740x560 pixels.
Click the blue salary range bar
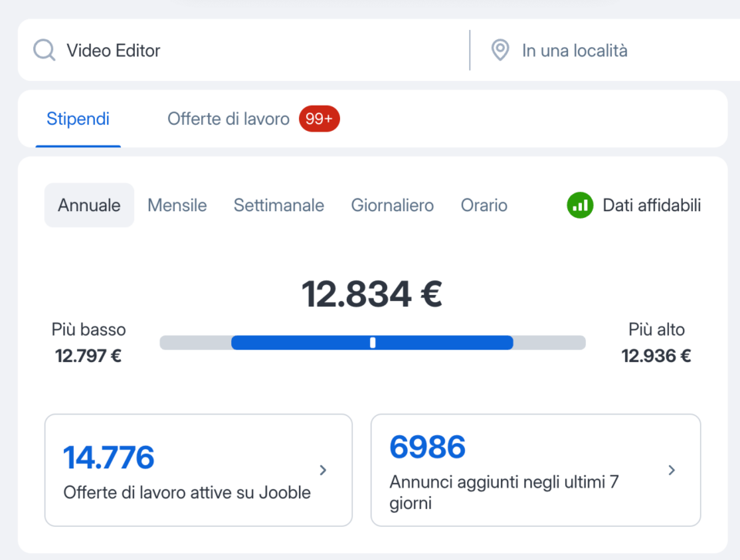coord(301,343)
